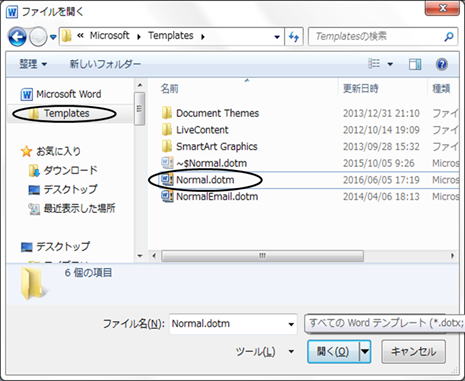This screenshot has height=381, width=465.
Task: Select the ~$Normal.dotm file
Action: click(x=211, y=163)
